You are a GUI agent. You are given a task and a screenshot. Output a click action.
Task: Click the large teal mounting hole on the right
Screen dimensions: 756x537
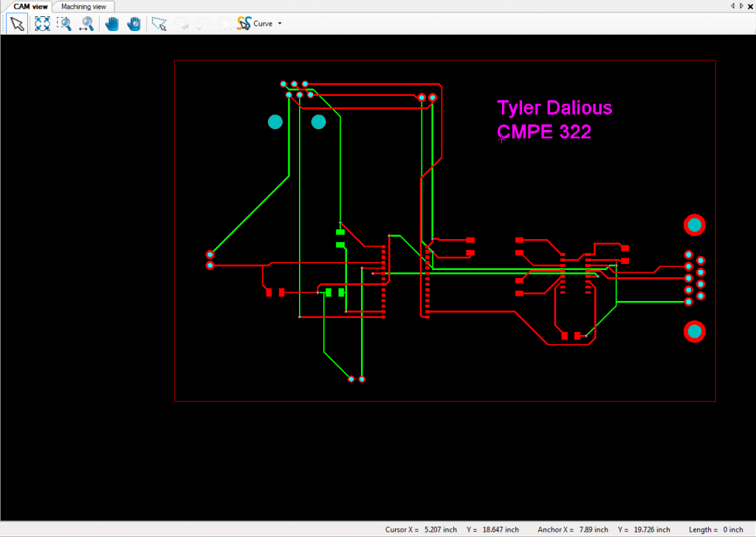[x=695, y=224]
